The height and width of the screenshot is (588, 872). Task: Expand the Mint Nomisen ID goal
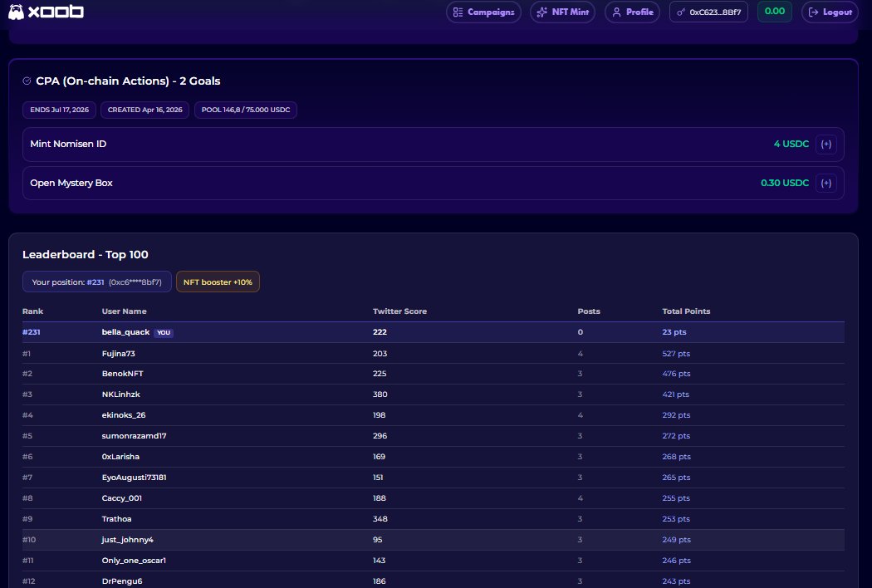tap(825, 144)
